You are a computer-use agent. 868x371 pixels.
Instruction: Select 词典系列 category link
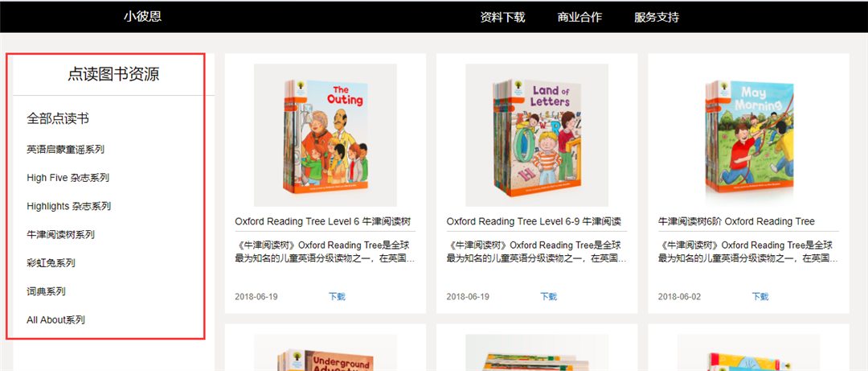[x=46, y=291]
